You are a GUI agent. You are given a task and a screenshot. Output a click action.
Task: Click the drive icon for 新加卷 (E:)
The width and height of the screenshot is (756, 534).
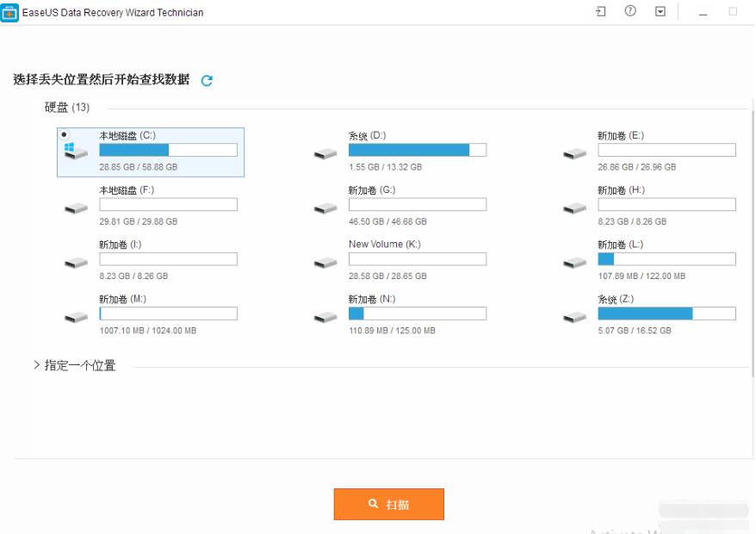pyautogui.click(x=574, y=154)
